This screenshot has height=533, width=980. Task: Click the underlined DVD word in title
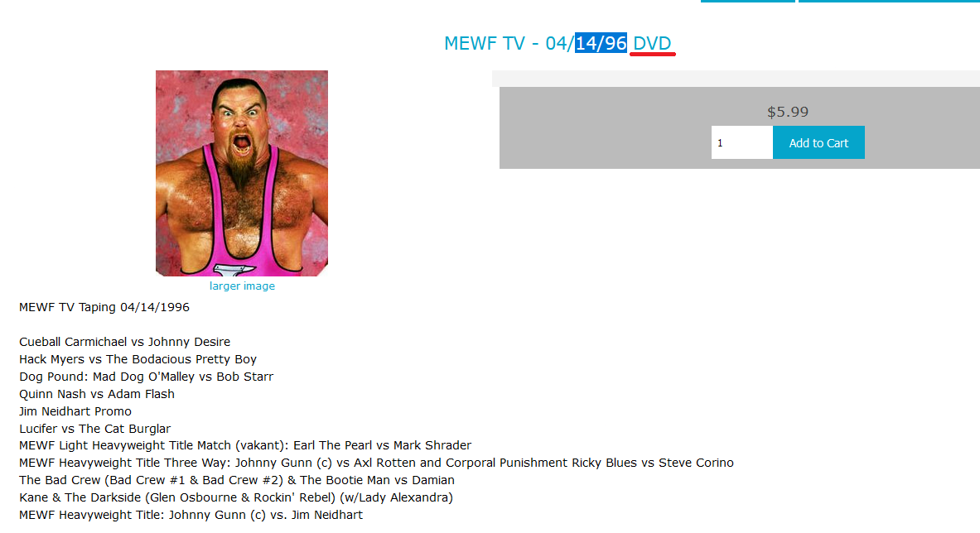pyautogui.click(x=652, y=43)
